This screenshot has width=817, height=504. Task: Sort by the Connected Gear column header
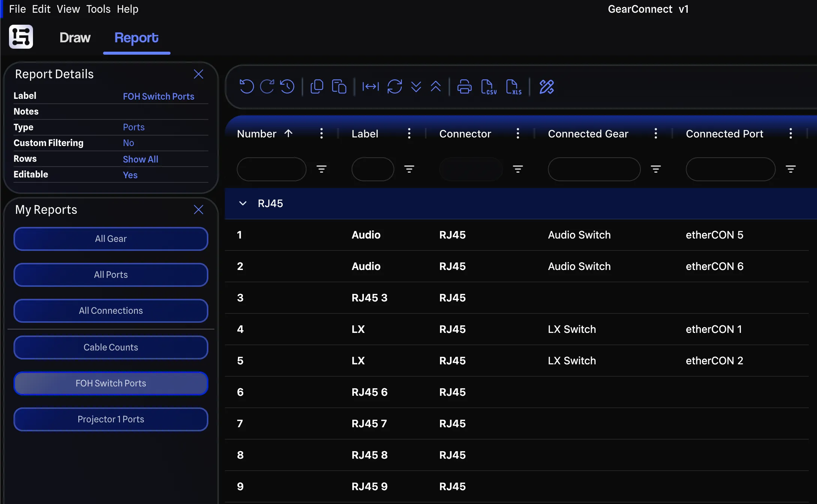point(588,134)
